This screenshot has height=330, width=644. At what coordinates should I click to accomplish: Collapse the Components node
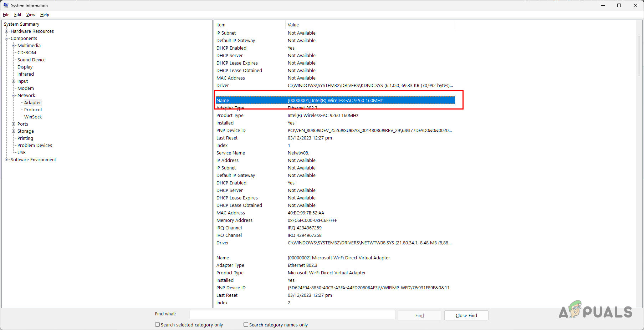point(6,38)
